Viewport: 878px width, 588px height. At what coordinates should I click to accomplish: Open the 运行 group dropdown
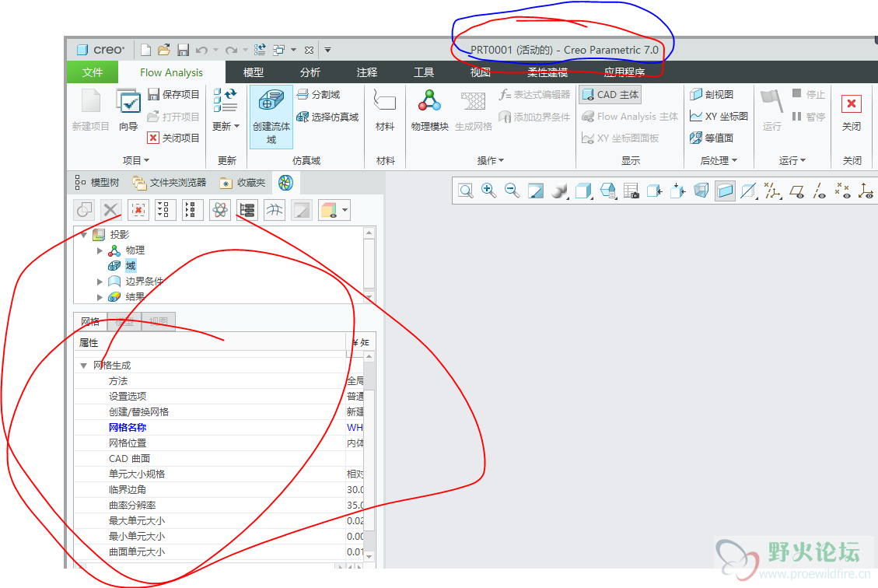pos(792,161)
